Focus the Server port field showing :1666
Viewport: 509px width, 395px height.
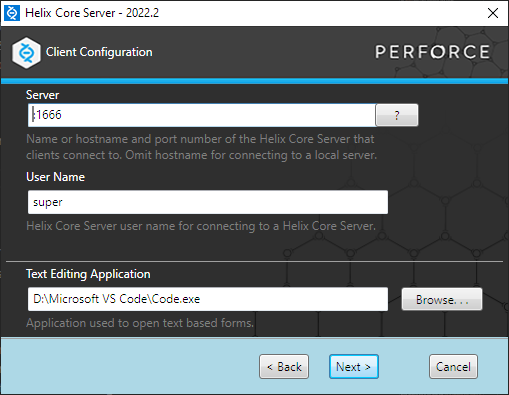pyautogui.click(x=202, y=115)
